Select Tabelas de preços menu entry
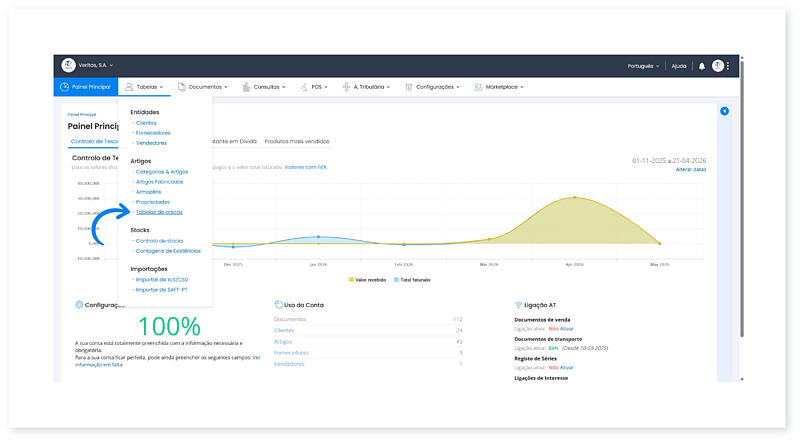 [x=159, y=212]
